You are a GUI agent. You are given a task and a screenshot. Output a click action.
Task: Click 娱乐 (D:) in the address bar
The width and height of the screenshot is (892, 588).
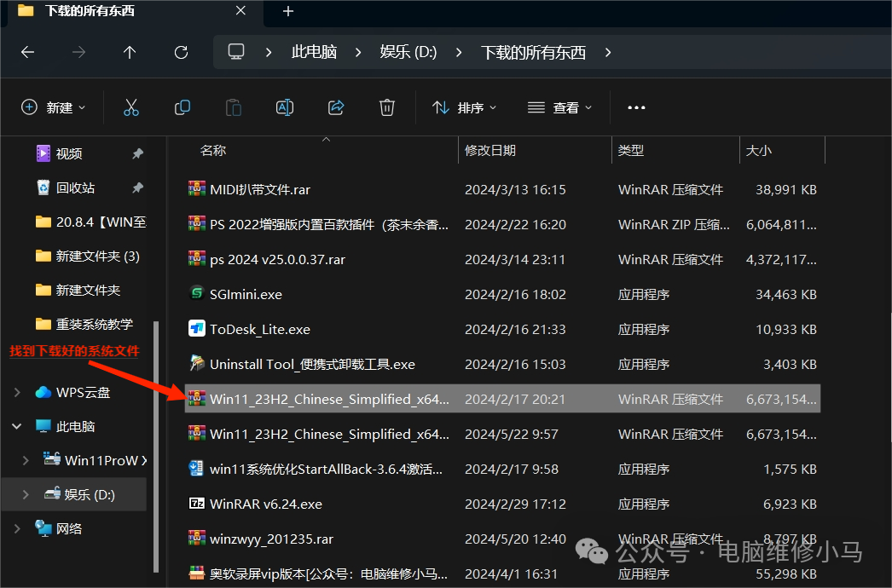[408, 52]
